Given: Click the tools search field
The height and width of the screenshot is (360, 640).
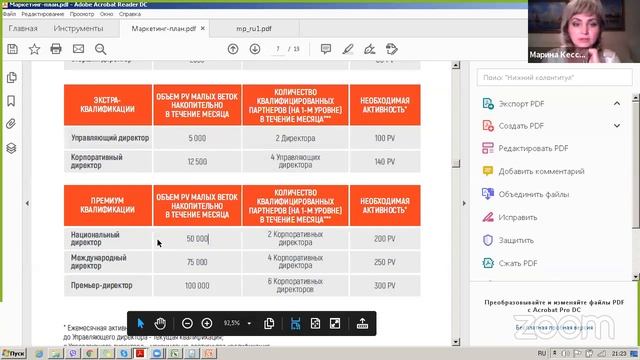Looking at the screenshot, I should tap(554, 77).
